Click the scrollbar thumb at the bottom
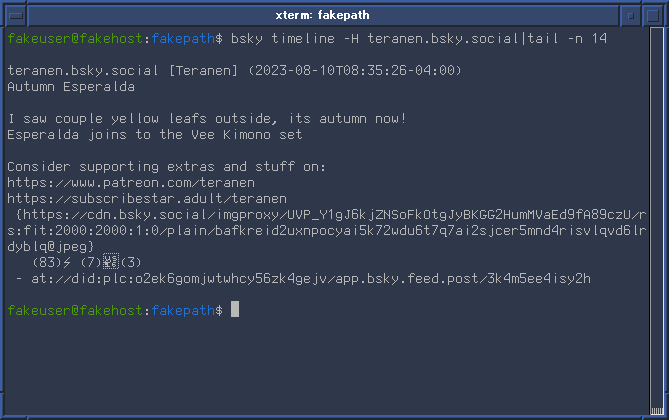Viewport: 669px width, 420px height. click(656, 410)
